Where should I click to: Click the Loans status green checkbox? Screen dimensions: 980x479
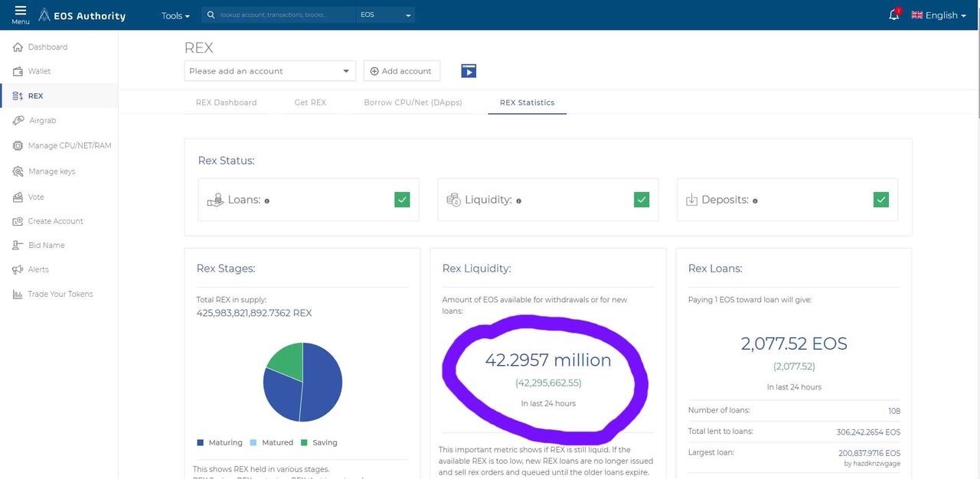tap(402, 200)
